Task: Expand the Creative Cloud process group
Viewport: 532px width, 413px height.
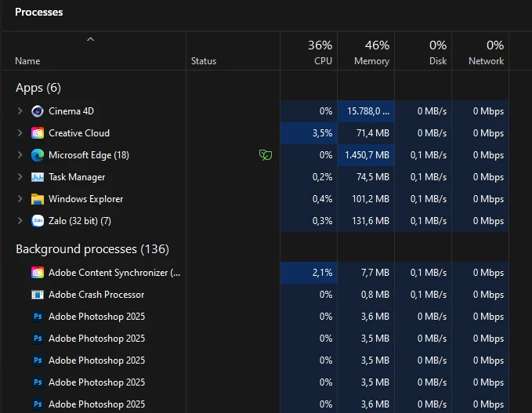Action: [20, 133]
